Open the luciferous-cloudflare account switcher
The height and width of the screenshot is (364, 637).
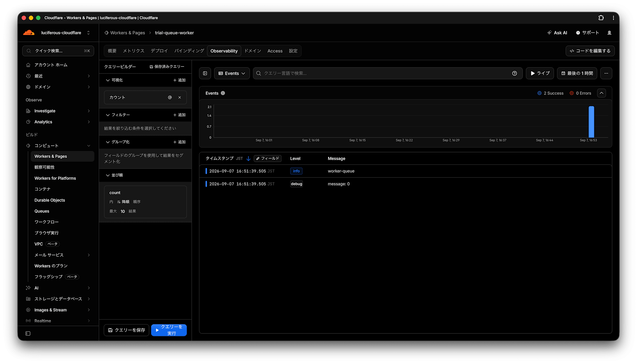[x=66, y=33]
